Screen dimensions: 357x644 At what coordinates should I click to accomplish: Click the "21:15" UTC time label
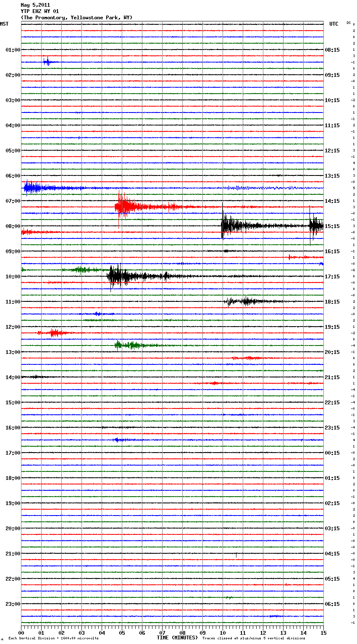point(332,377)
